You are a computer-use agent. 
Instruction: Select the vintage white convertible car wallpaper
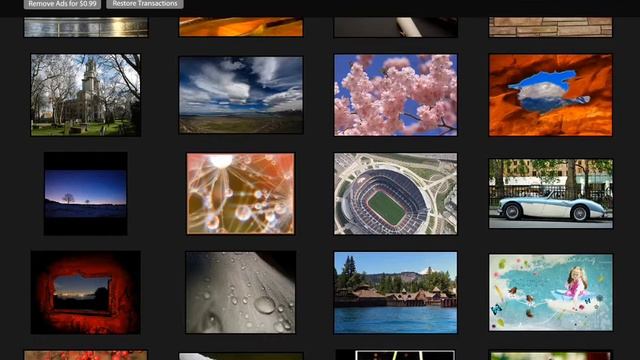click(551, 193)
